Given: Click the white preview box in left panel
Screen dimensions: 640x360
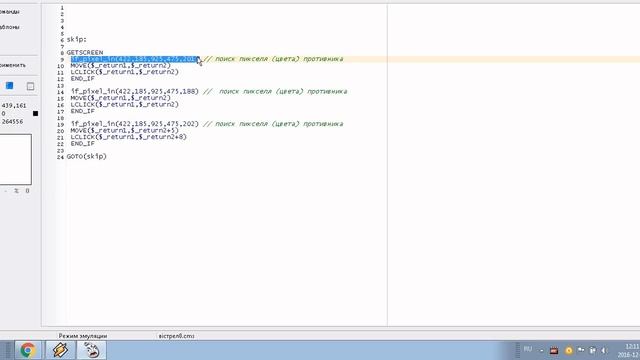Looking at the screenshot, I should (16, 159).
